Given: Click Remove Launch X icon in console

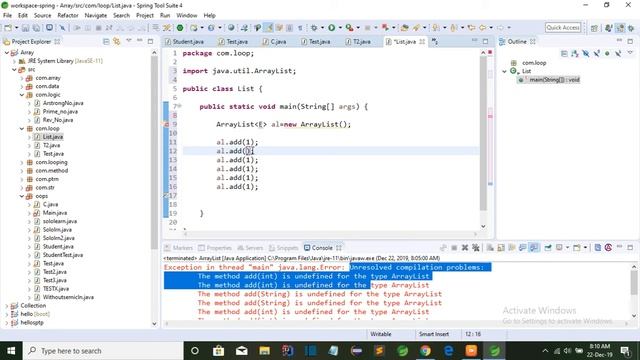Looking at the screenshot, I should [x=464, y=248].
